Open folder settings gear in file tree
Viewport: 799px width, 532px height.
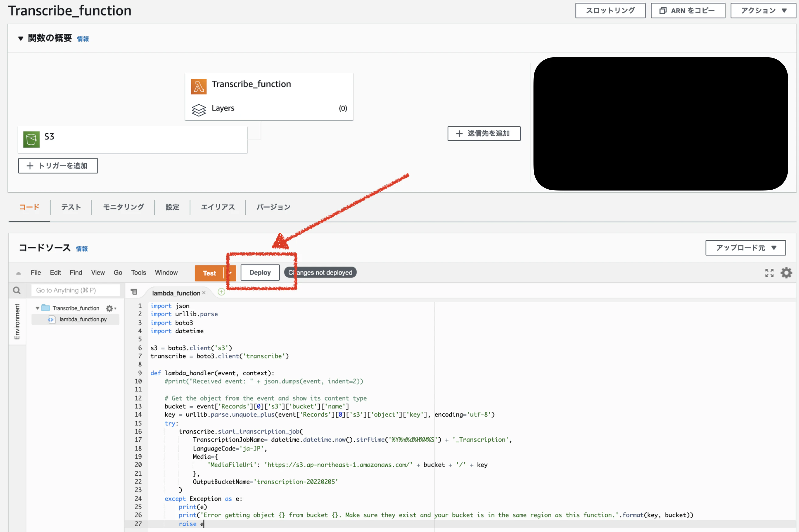110,308
